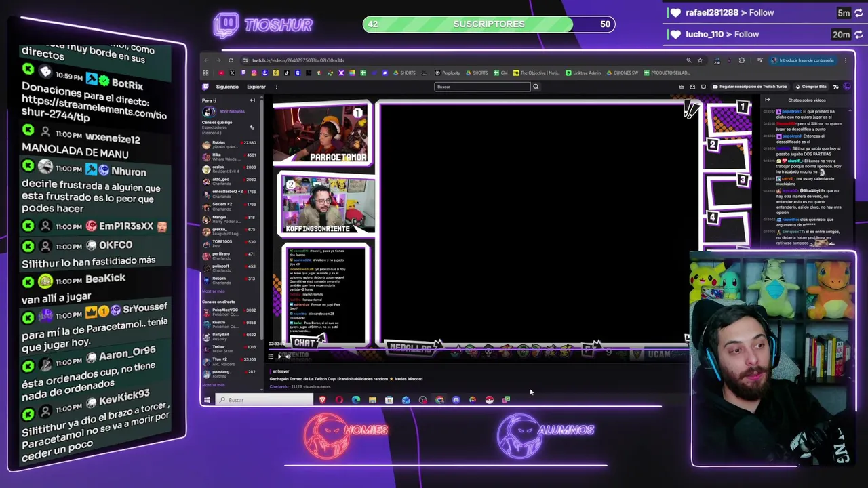Open the paaulacg Fortnite channel
This screenshot has width=868, height=488.
click(x=229, y=373)
